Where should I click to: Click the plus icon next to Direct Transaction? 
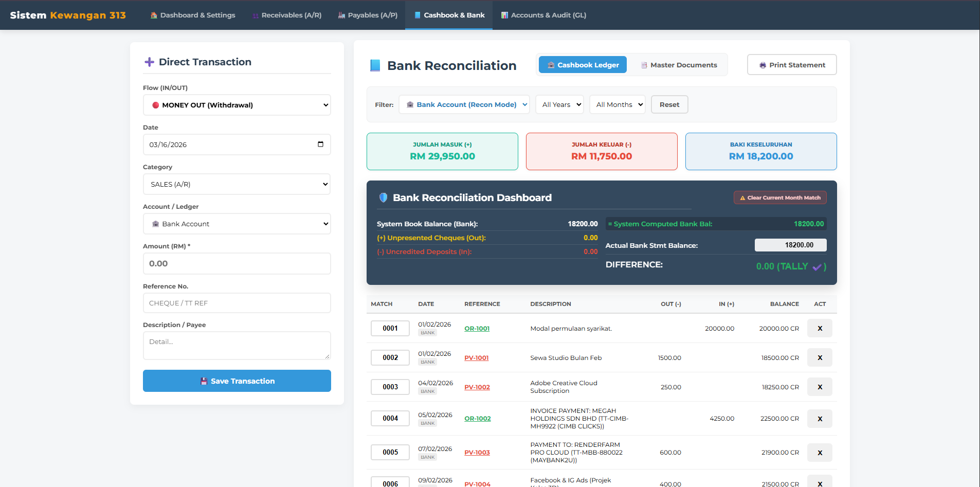pos(149,62)
